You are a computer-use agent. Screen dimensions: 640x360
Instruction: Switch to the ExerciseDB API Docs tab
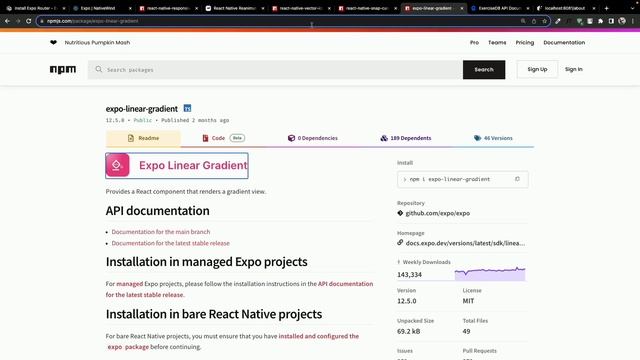click(x=500, y=8)
